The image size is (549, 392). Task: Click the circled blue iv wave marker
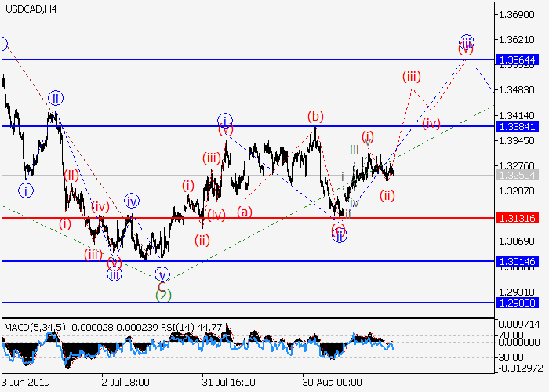[132, 201]
